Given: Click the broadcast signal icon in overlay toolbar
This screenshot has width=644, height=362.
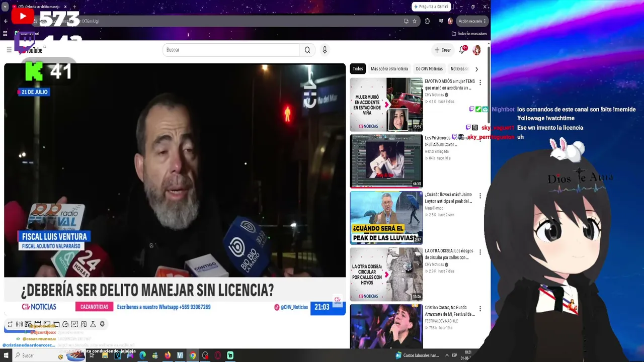Looking at the screenshot, I should pyautogui.click(x=19, y=324).
